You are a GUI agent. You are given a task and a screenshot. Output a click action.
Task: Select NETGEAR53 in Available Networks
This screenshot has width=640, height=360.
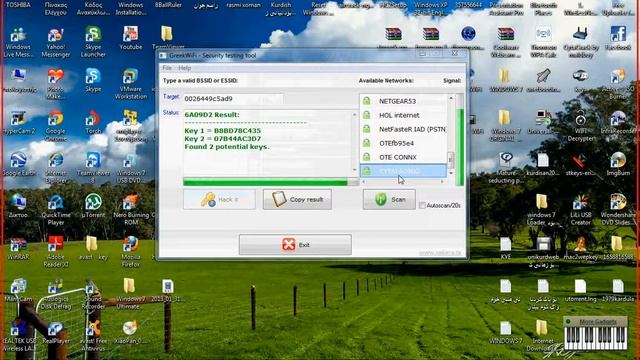[x=403, y=101]
